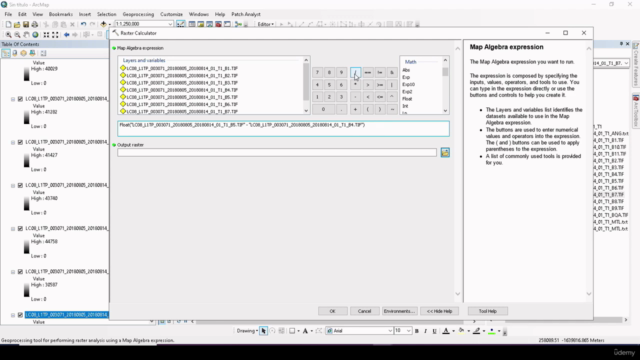Click the Undo arrow icon
640x360 pixels.
point(83,24)
